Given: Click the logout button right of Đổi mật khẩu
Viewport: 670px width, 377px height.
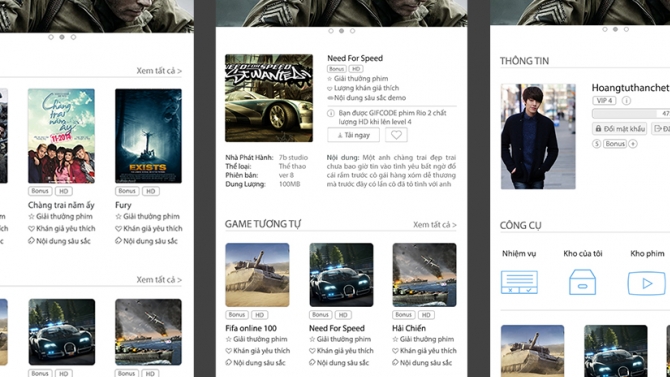Looking at the screenshot, I should pos(661,129).
